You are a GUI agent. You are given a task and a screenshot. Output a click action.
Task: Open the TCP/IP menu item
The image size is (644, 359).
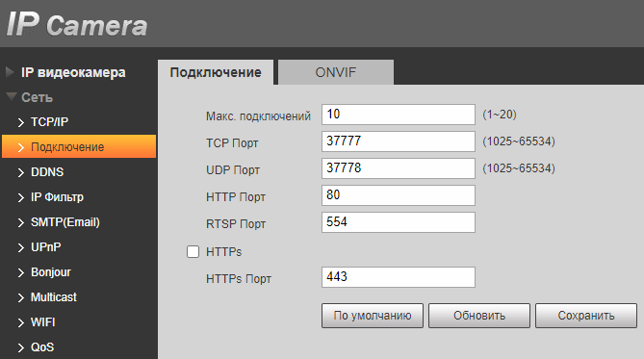[x=49, y=122]
